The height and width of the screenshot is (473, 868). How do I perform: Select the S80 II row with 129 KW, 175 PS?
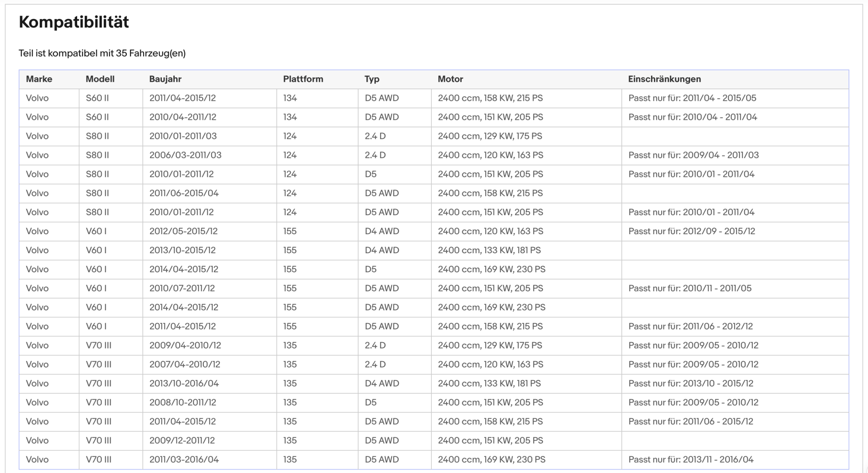point(434,136)
